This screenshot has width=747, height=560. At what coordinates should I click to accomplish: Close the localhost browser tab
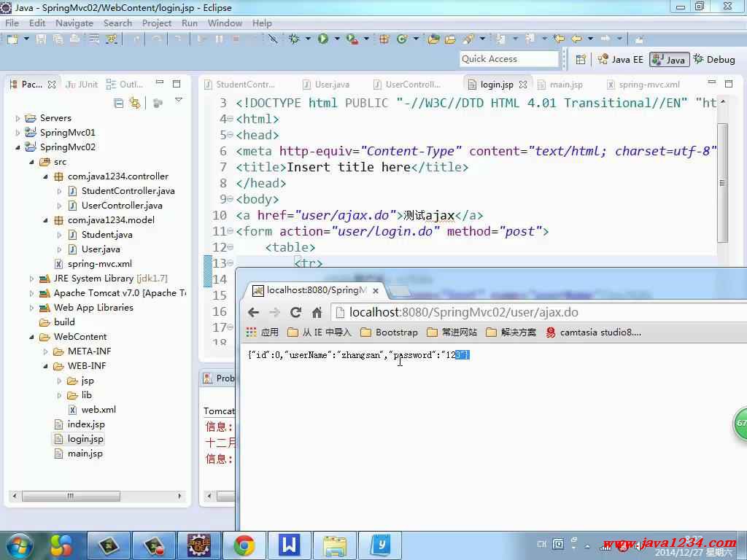[376, 290]
